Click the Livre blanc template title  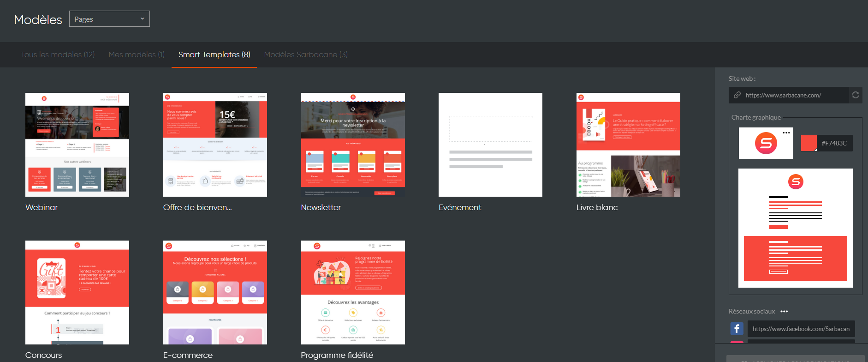(x=597, y=207)
